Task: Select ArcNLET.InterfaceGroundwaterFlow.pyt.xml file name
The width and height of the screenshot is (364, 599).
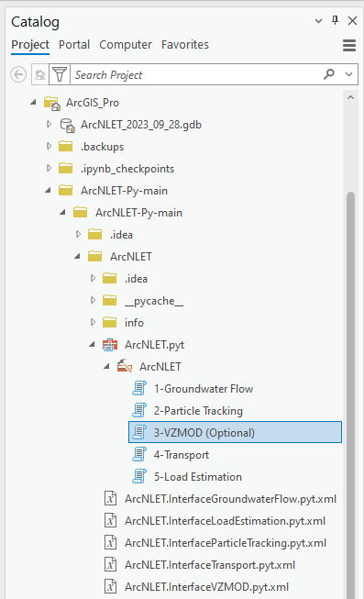Action: (230, 499)
